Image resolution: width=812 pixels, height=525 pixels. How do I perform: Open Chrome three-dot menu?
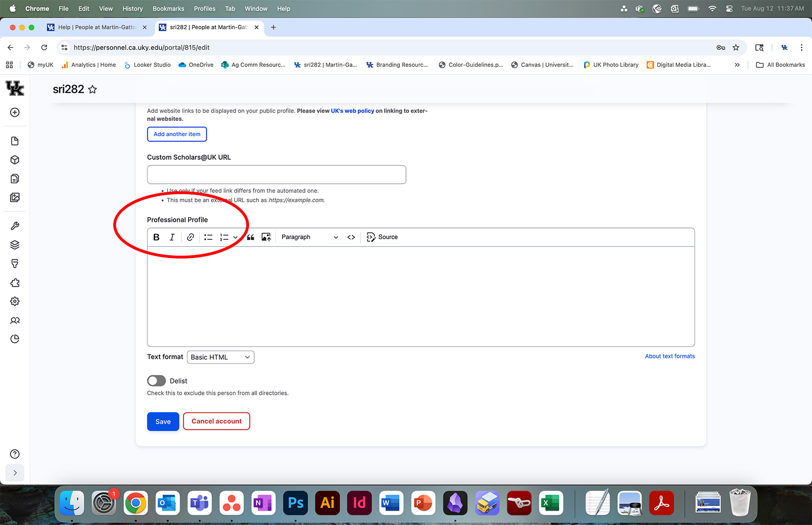(x=802, y=47)
